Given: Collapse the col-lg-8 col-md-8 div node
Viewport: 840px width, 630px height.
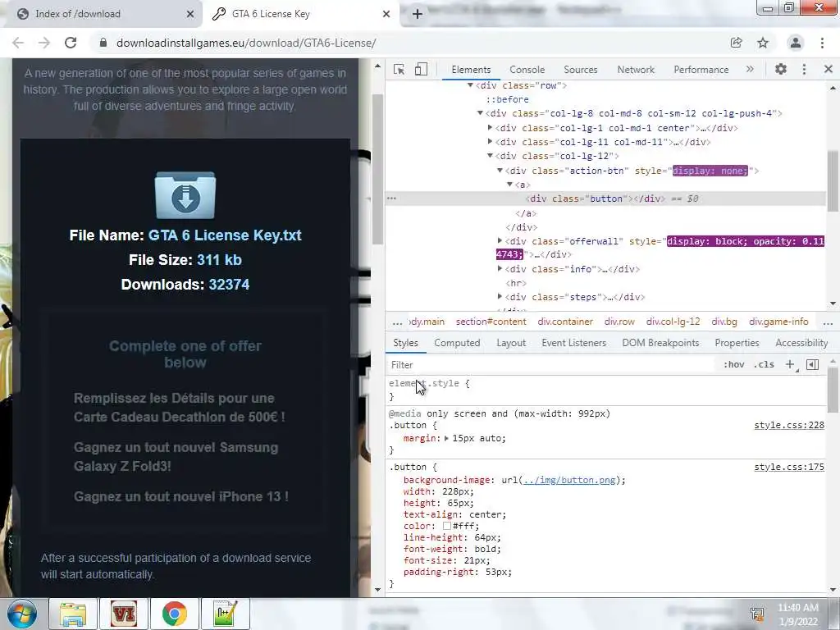Looking at the screenshot, I should click(x=480, y=113).
